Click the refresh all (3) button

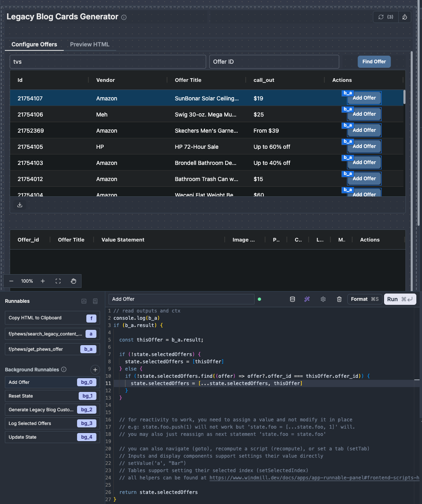pyautogui.click(x=386, y=17)
